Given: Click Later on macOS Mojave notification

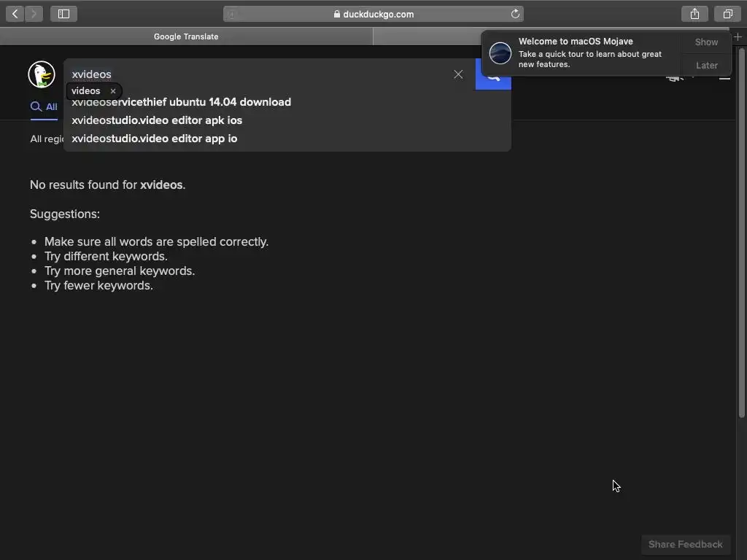Looking at the screenshot, I should (706, 65).
